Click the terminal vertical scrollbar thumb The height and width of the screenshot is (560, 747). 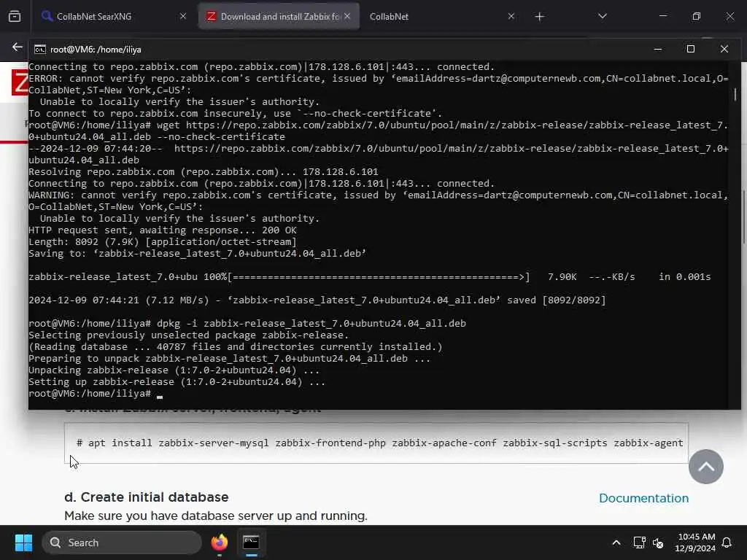(735, 94)
